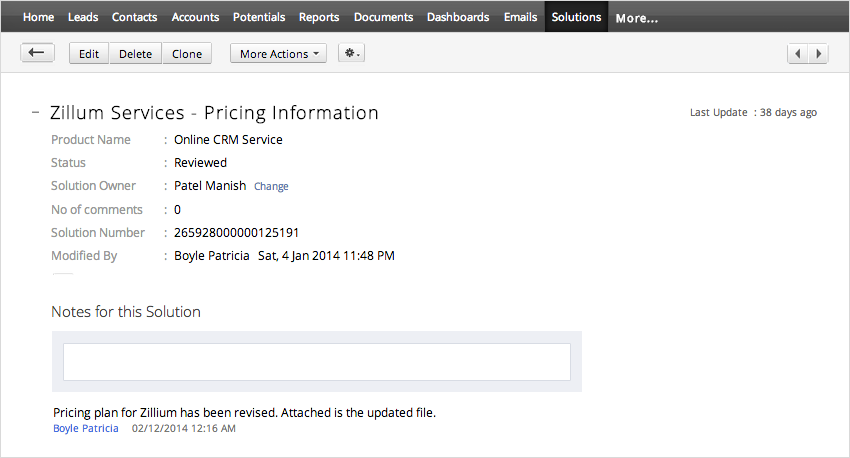Viewport: 850px width, 458px height.
Task: Select the Potentials tab
Action: [259, 17]
